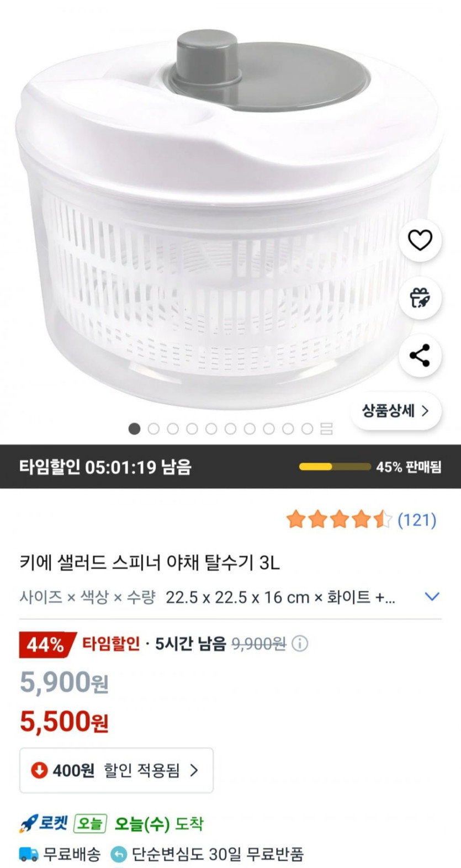This screenshot has width=461, height=868.
Task: Tap the 44% time sale badge
Action: [x=46, y=644]
